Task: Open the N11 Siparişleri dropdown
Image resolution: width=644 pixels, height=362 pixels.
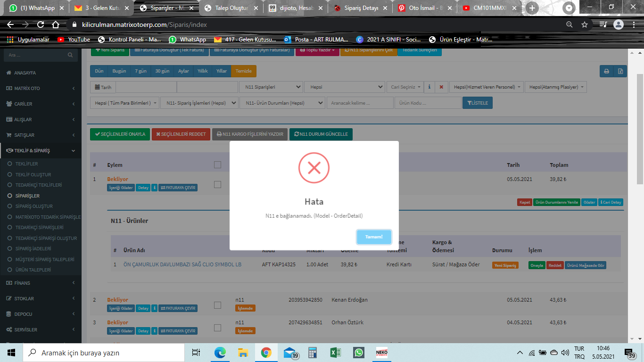Action: [271, 87]
